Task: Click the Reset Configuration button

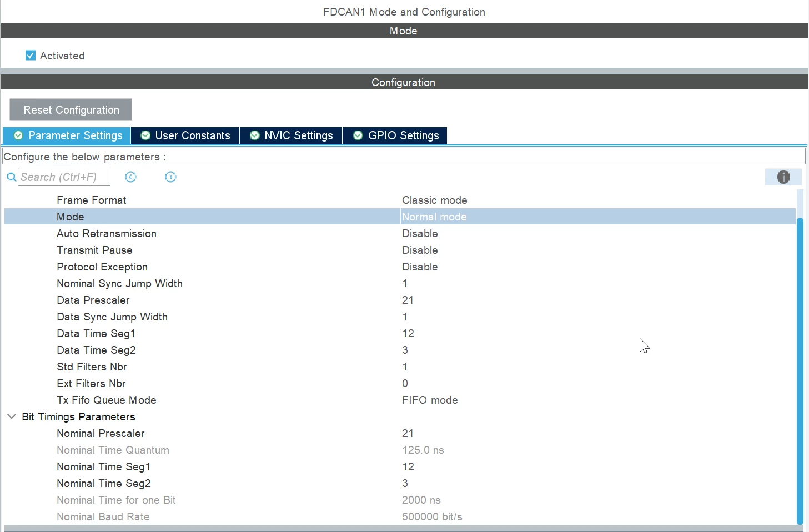Action: [71, 109]
